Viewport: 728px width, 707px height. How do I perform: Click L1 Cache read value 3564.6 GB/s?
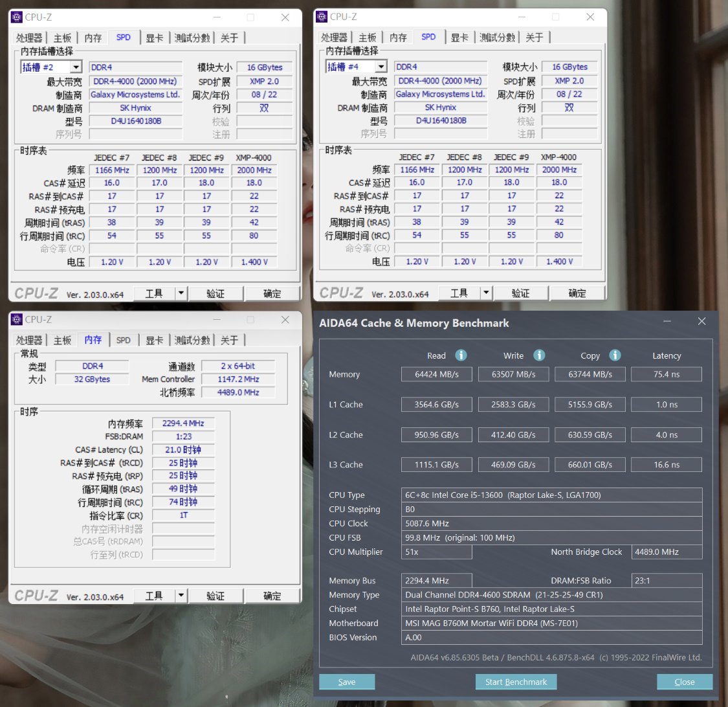436,404
